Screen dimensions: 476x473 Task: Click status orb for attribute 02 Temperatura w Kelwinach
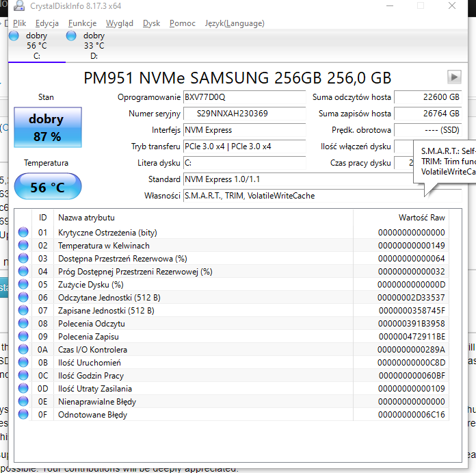pyautogui.click(x=23, y=246)
